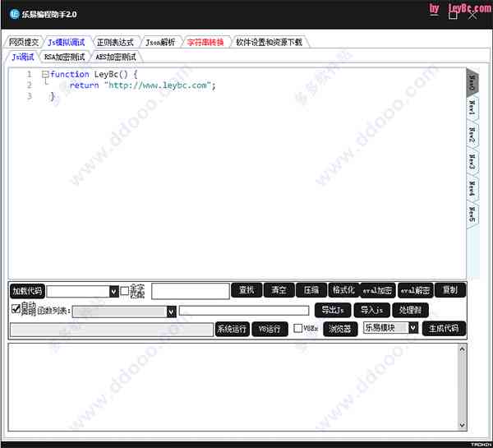Click the by LeyBc.com link
Viewport: 493px width, 448px height.
pos(459,8)
